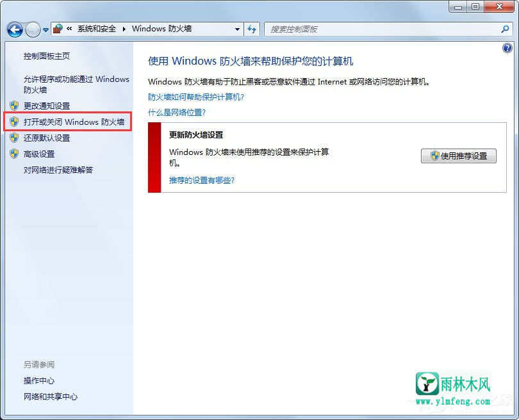Open 打开或关闭 Windows 防火墙
Screen dimensions: 519x420
74,122
